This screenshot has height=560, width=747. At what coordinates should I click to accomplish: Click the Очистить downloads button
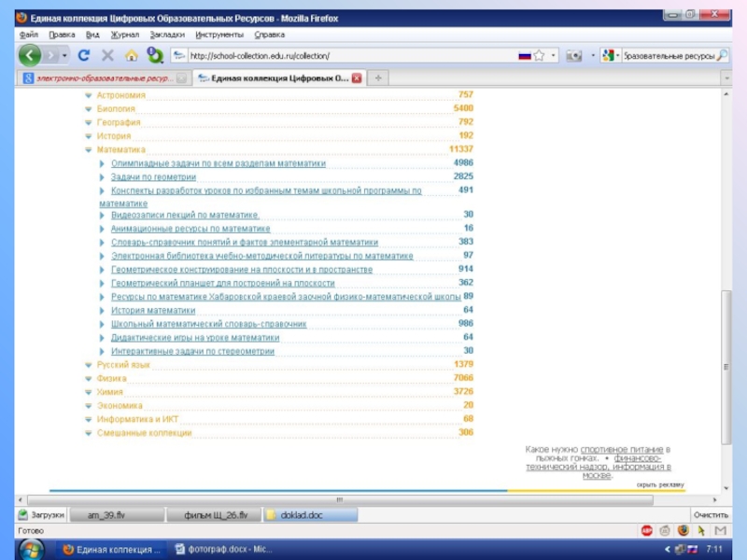pyautogui.click(x=710, y=515)
